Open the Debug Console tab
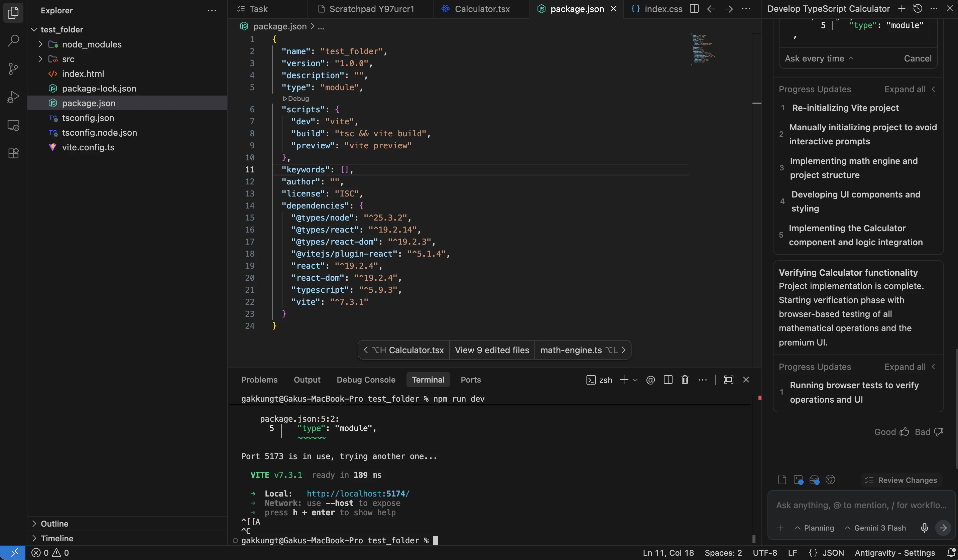958x560 pixels. click(366, 380)
